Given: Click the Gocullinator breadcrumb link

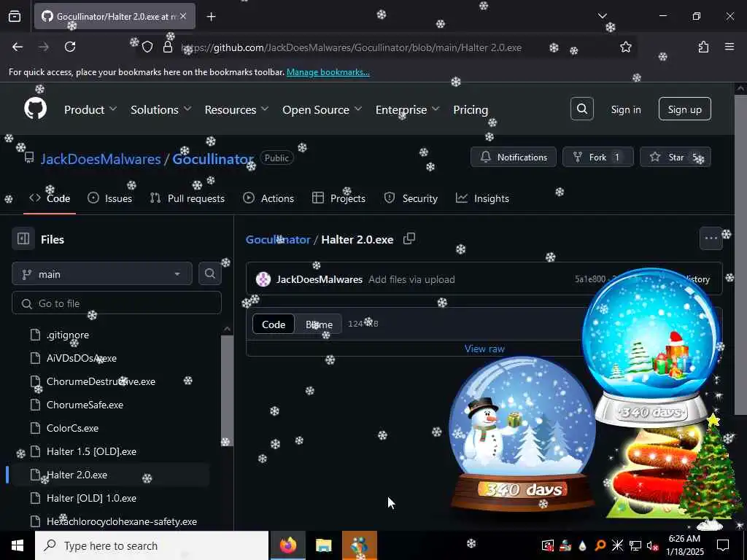Looking at the screenshot, I should tap(278, 239).
